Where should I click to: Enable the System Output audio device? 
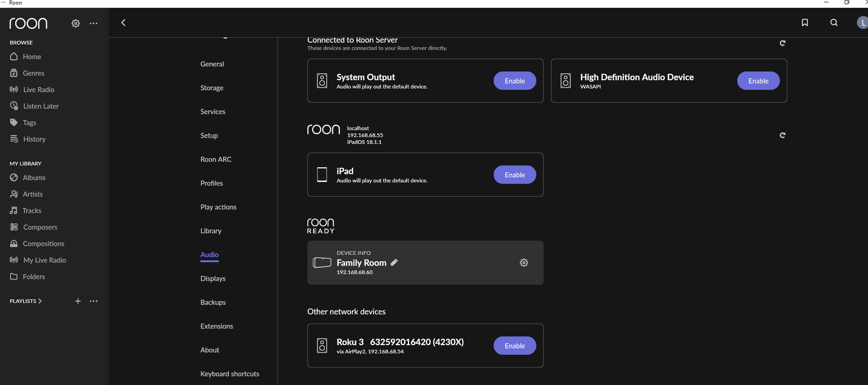click(515, 81)
